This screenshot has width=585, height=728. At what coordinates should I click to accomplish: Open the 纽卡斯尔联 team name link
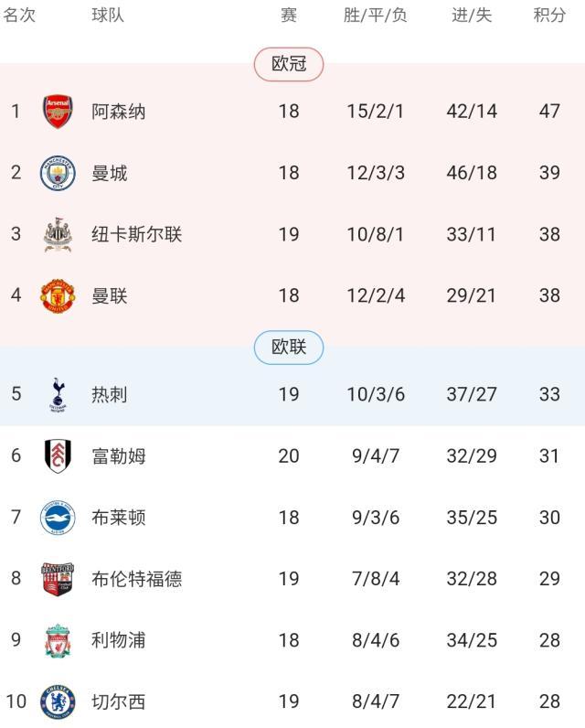[137, 234]
